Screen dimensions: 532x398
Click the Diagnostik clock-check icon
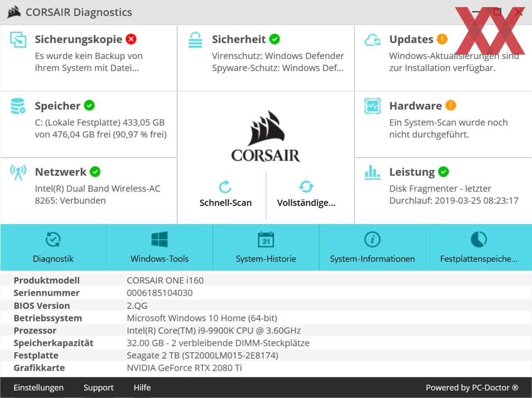tap(53, 240)
